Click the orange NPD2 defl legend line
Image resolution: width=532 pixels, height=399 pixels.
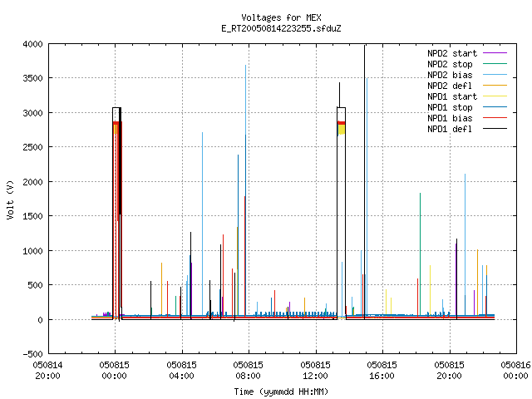tap(495, 86)
